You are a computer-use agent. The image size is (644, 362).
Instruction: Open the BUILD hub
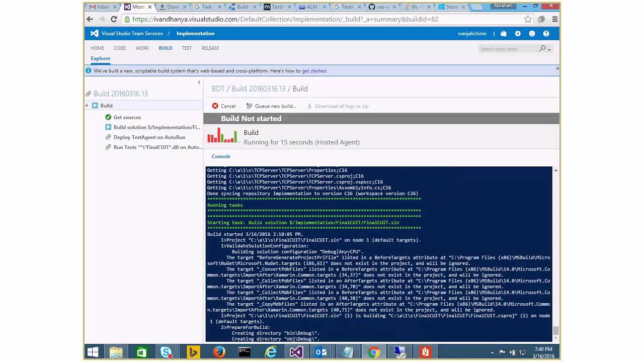(165, 48)
